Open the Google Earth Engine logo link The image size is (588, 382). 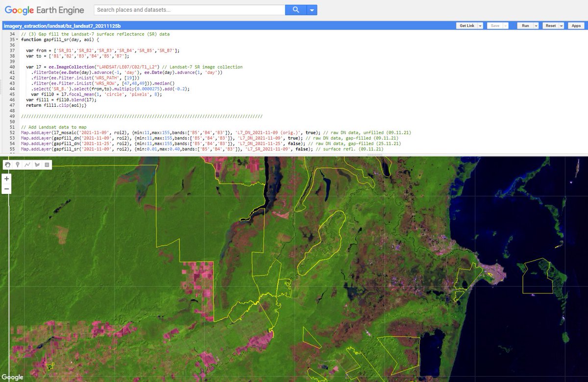(45, 10)
